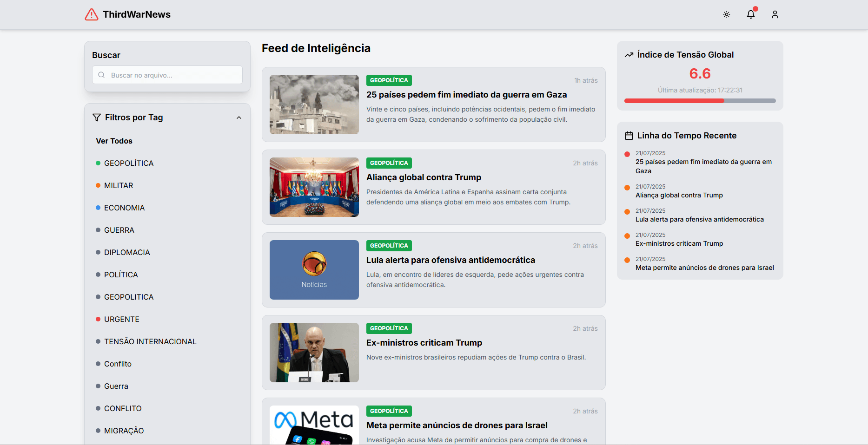Filter by POLÍTICA tag
868x445 pixels.
[x=121, y=275]
